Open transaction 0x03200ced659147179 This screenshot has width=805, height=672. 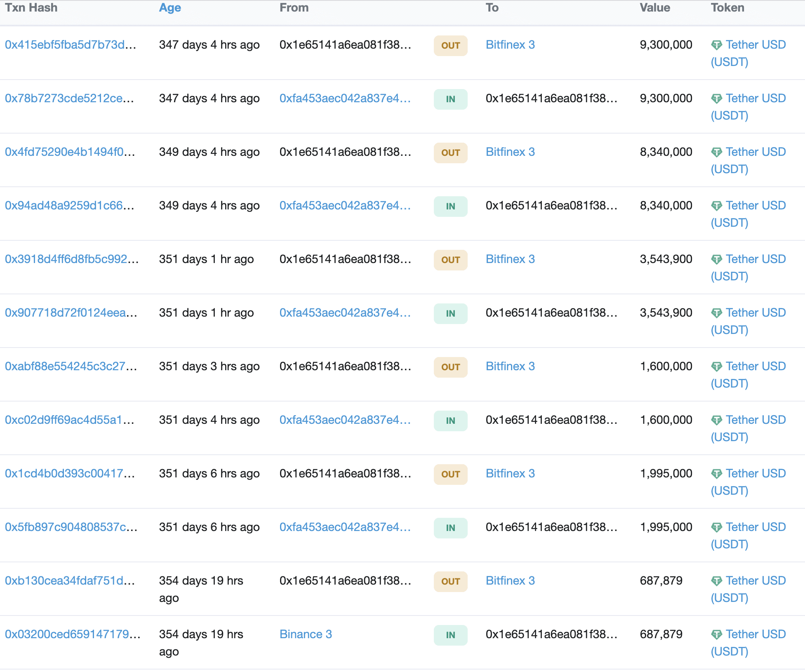pos(73,634)
